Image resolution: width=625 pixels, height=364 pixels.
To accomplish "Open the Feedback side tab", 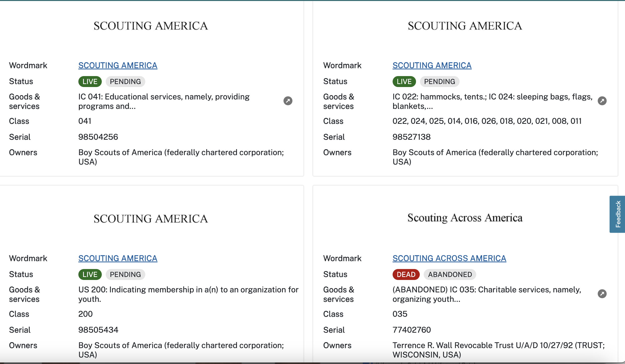I will click(618, 214).
